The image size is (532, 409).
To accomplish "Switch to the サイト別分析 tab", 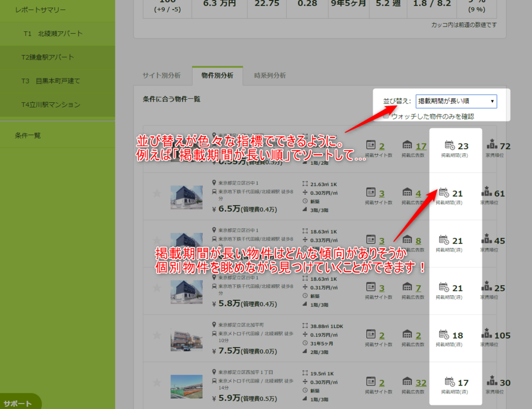I will [x=162, y=75].
